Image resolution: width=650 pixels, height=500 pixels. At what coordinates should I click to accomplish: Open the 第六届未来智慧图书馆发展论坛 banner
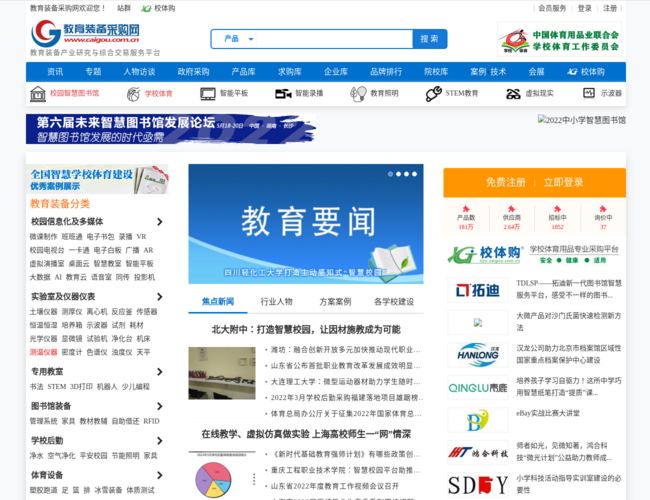[x=171, y=129]
